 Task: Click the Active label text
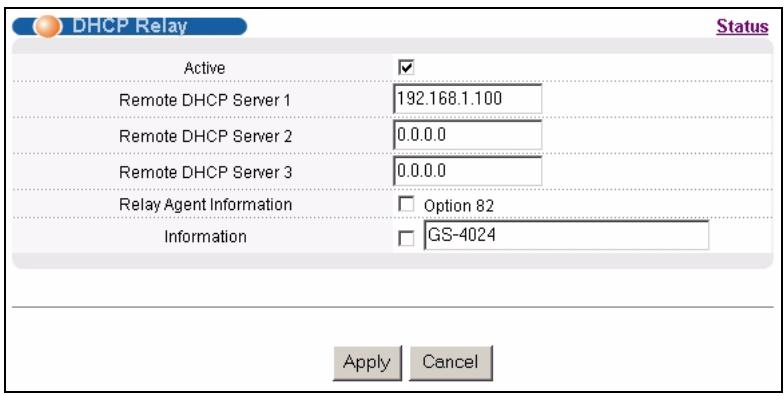click(x=204, y=68)
